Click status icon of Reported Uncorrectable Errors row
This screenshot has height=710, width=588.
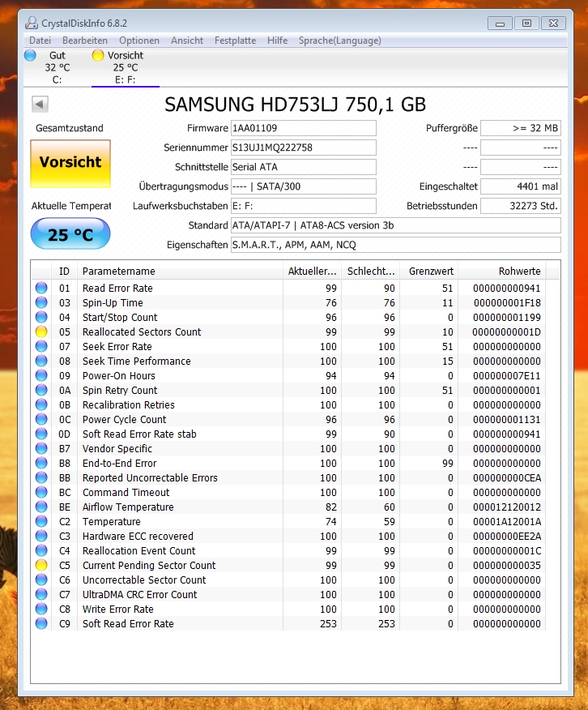coord(41,477)
